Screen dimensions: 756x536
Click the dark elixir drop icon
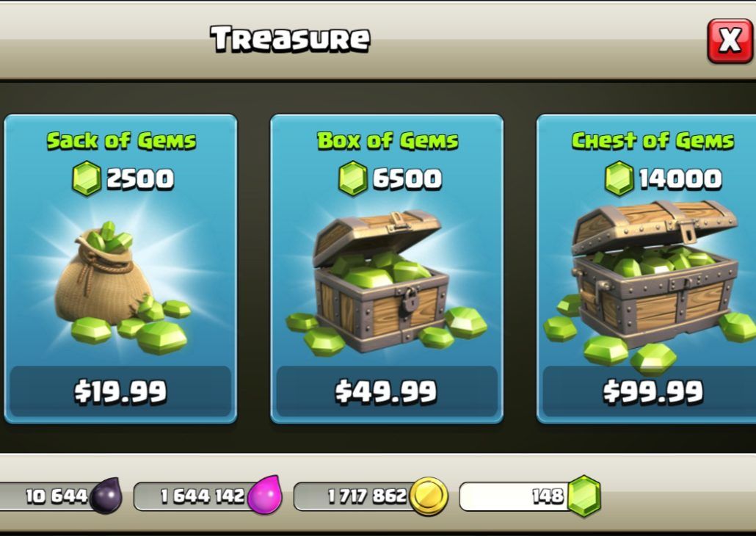pos(106,496)
